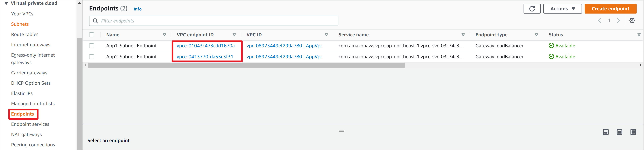Go to previous page with left chevron
The image size is (644, 150).
click(x=599, y=21)
